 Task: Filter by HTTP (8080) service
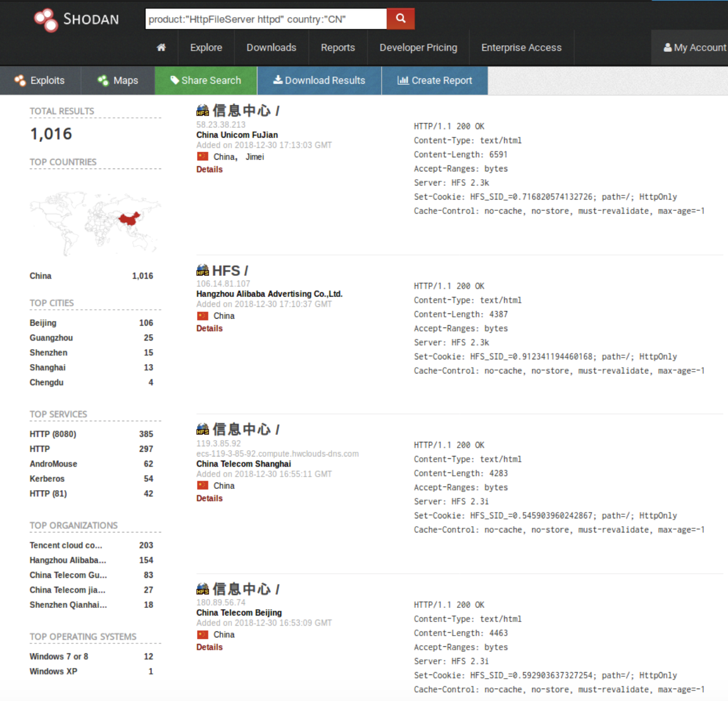point(53,434)
